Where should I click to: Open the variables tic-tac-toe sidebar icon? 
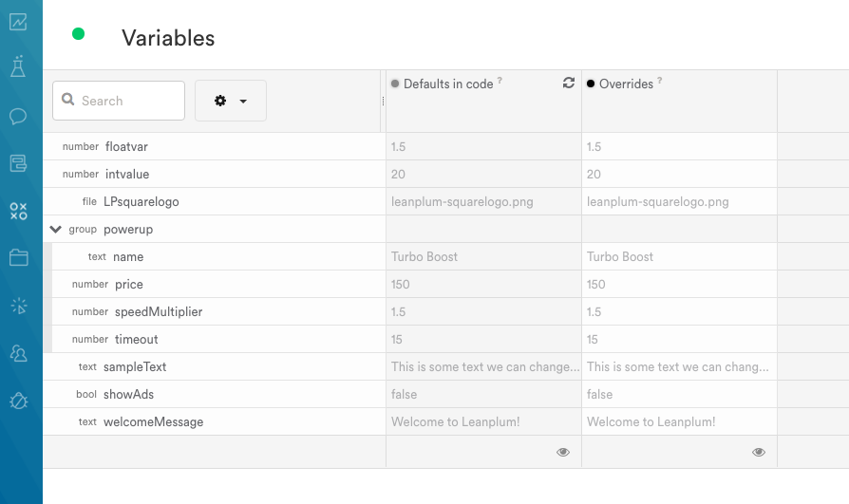(x=18, y=211)
